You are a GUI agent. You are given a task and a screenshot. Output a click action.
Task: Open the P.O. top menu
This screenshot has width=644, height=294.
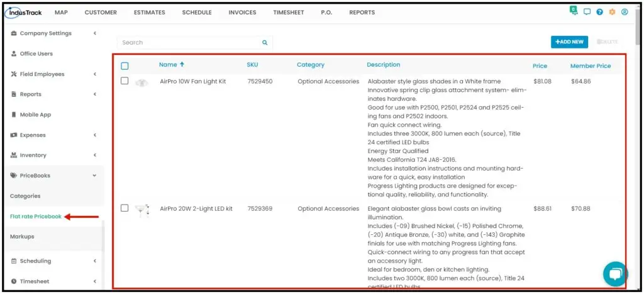326,13
